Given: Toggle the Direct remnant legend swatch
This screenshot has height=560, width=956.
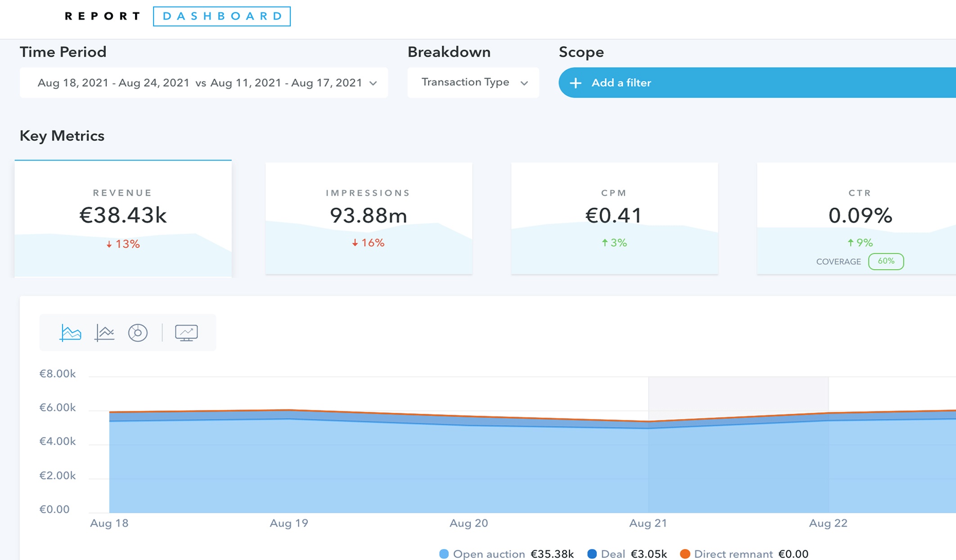Looking at the screenshot, I should pos(685,554).
